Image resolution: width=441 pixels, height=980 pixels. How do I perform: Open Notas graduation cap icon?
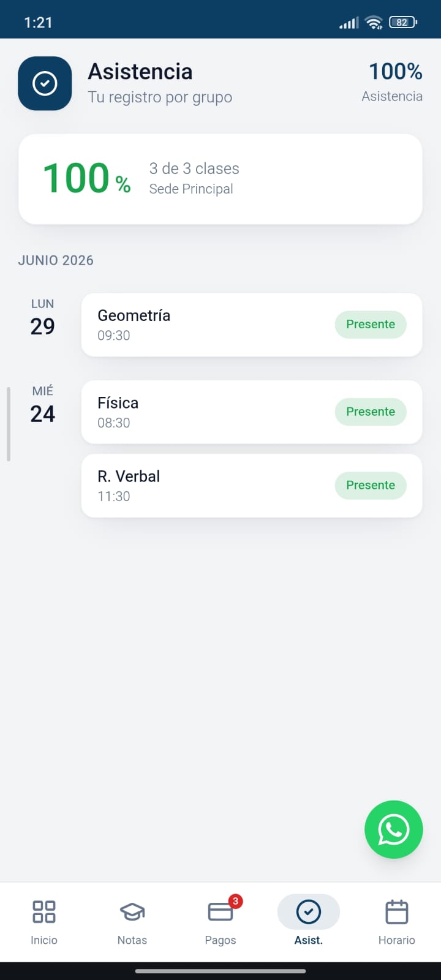click(x=132, y=912)
